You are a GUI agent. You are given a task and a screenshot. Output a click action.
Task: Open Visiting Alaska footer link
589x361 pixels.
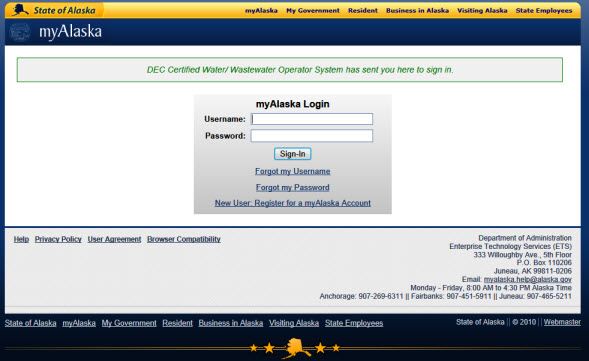tap(294, 323)
